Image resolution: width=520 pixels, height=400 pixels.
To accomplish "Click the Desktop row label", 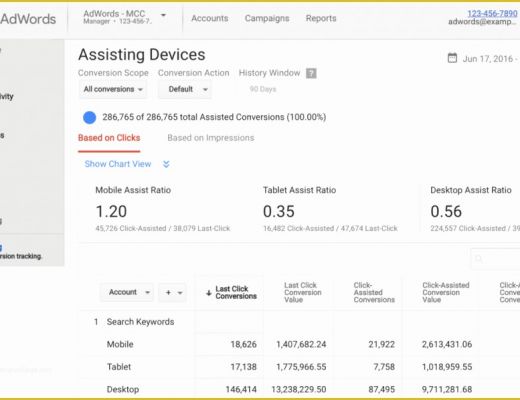I will click(123, 389).
